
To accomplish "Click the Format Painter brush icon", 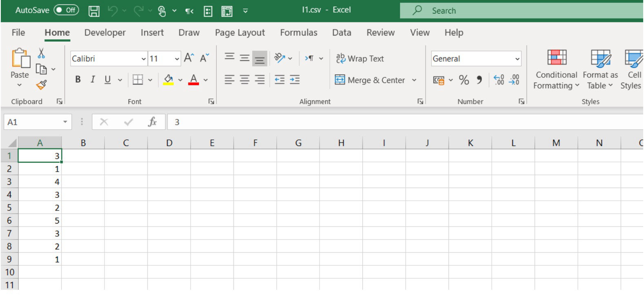I will click(x=41, y=85).
